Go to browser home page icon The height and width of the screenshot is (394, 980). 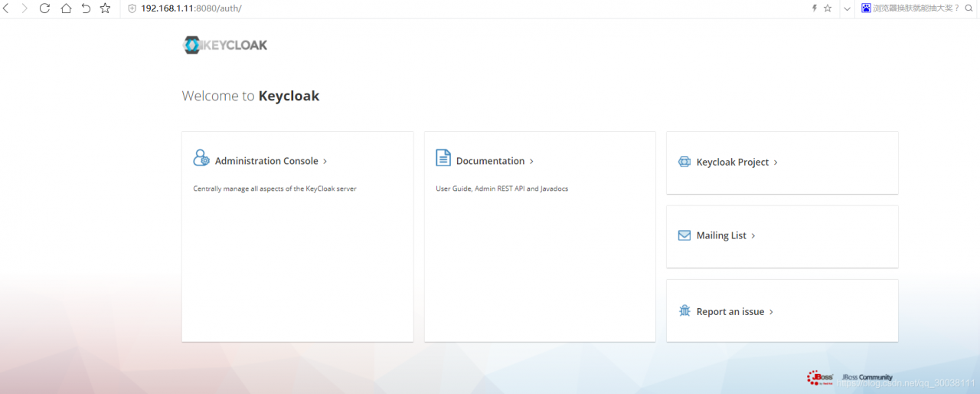click(66, 8)
